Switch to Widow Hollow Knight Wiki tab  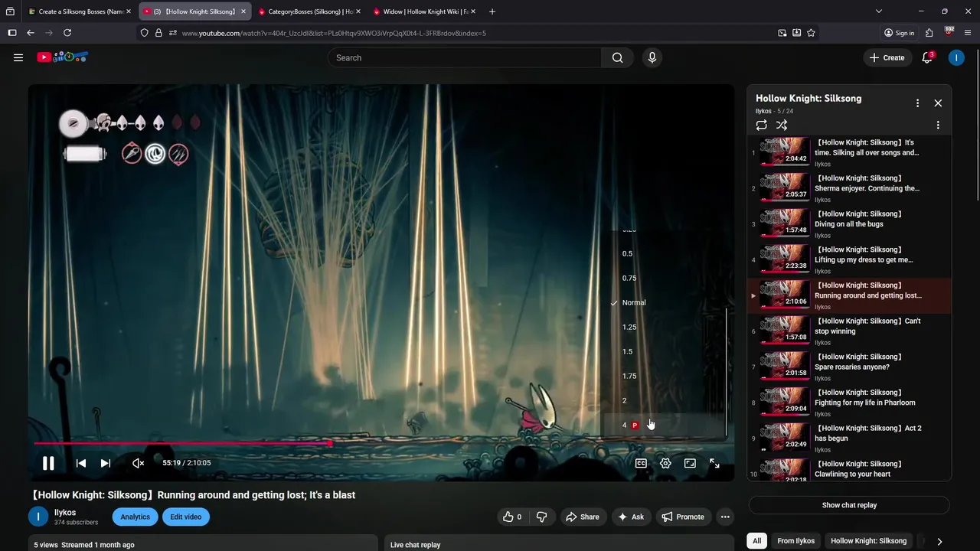click(x=424, y=11)
